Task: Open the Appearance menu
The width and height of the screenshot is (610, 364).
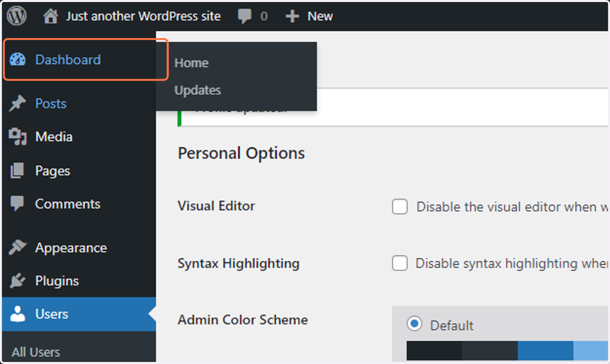Action: pyautogui.click(x=71, y=248)
